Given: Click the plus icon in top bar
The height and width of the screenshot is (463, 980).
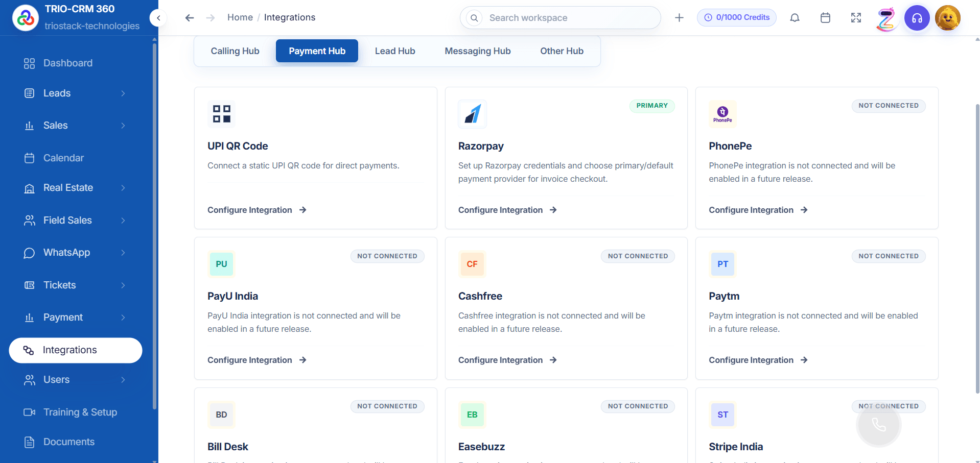Looking at the screenshot, I should [x=679, y=18].
